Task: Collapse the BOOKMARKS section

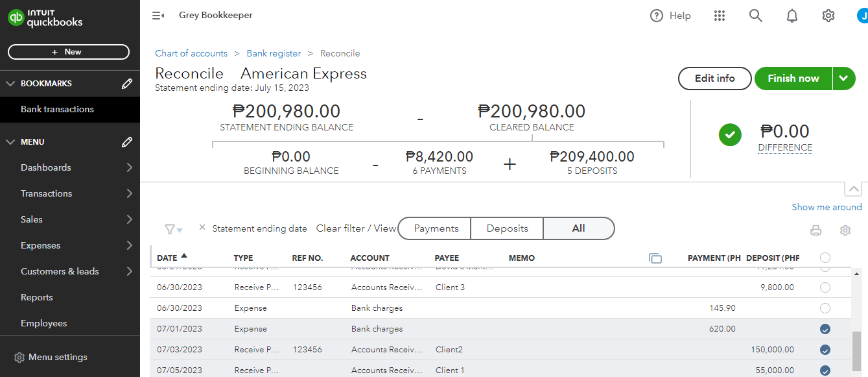Action: point(10,84)
